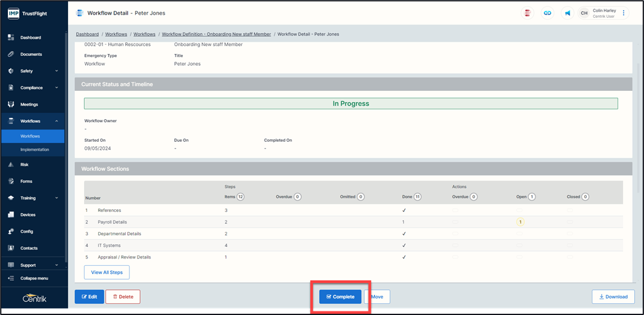Open Dashboard from the sidebar

point(30,37)
